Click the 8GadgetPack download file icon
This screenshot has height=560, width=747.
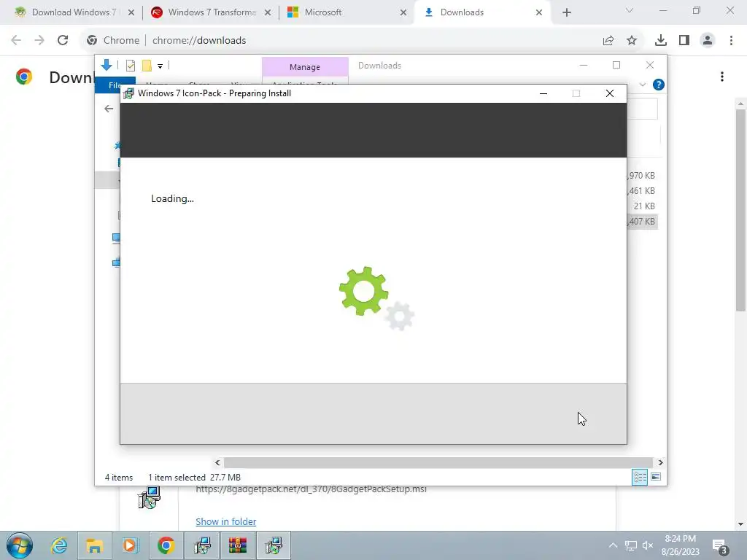point(149,497)
